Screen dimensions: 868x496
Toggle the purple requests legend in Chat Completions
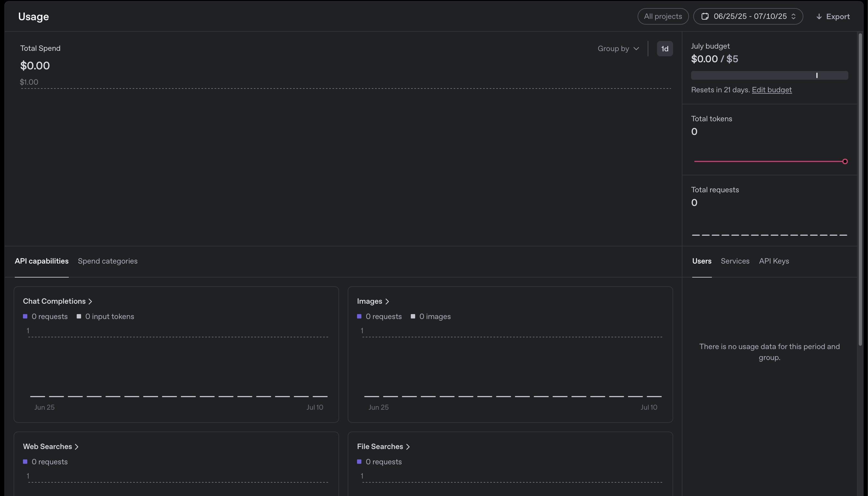[25, 317]
